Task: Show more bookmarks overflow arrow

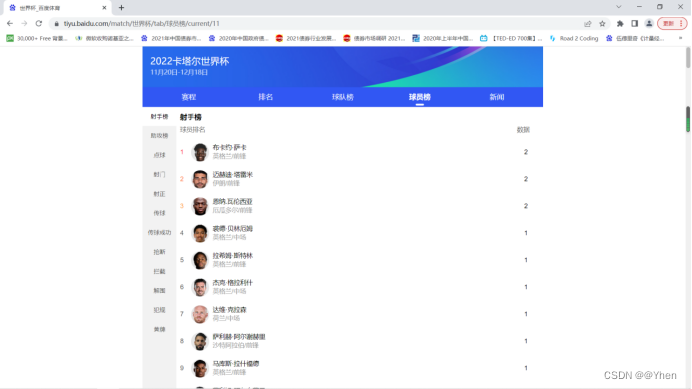Action: (x=680, y=38)
